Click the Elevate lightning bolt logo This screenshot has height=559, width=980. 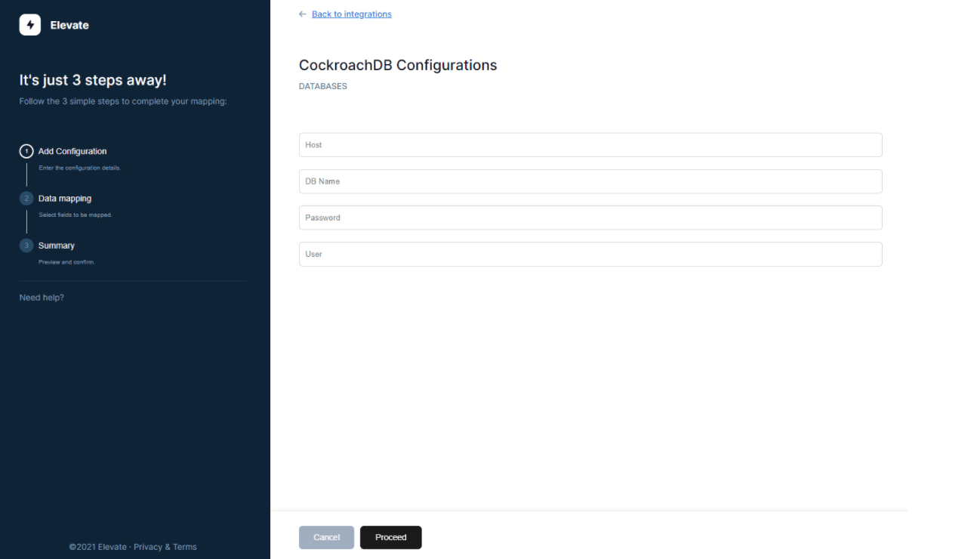(x=29, y=25)
